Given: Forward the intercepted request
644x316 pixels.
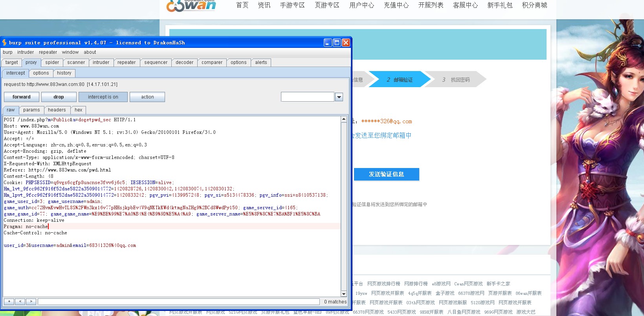Looking at the screenshot, I should click(22, 97).
